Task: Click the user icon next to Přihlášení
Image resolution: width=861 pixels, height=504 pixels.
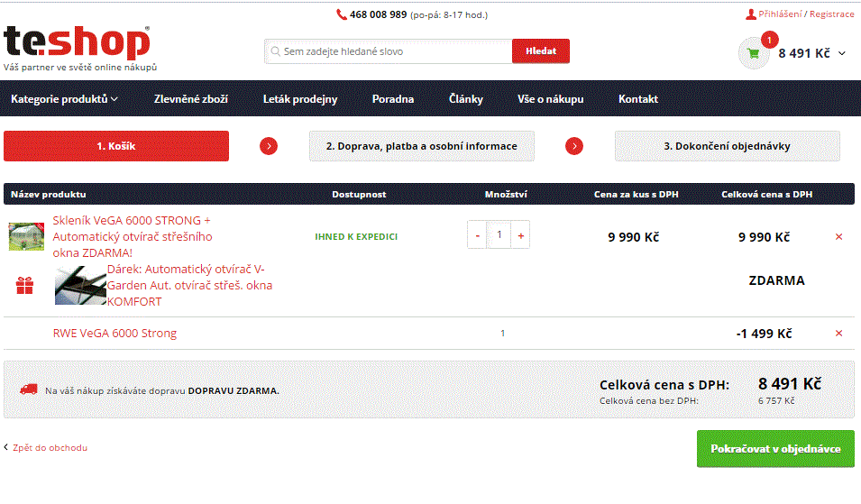Action: (x=751, y=14)
